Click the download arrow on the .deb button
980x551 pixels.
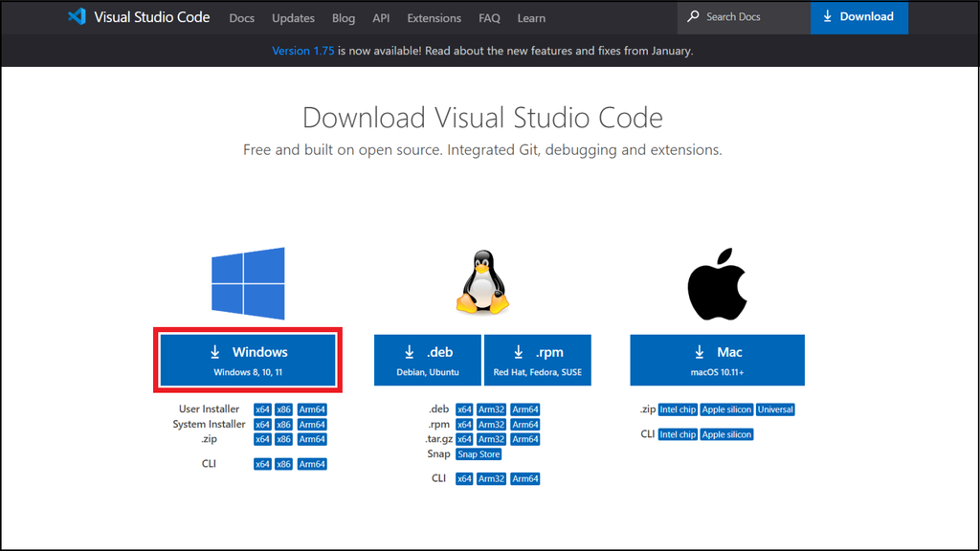coord(410,351)
